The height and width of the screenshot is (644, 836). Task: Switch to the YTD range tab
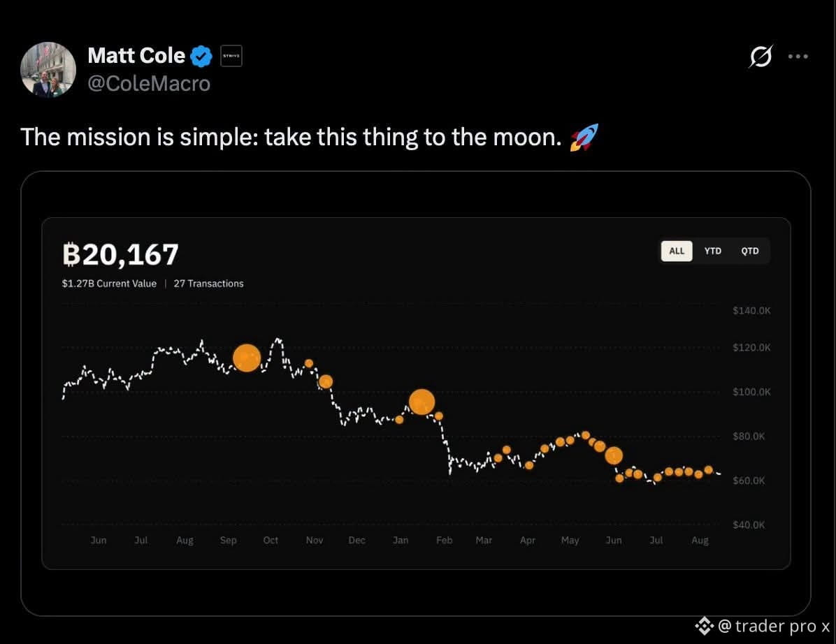click(712, 251)
